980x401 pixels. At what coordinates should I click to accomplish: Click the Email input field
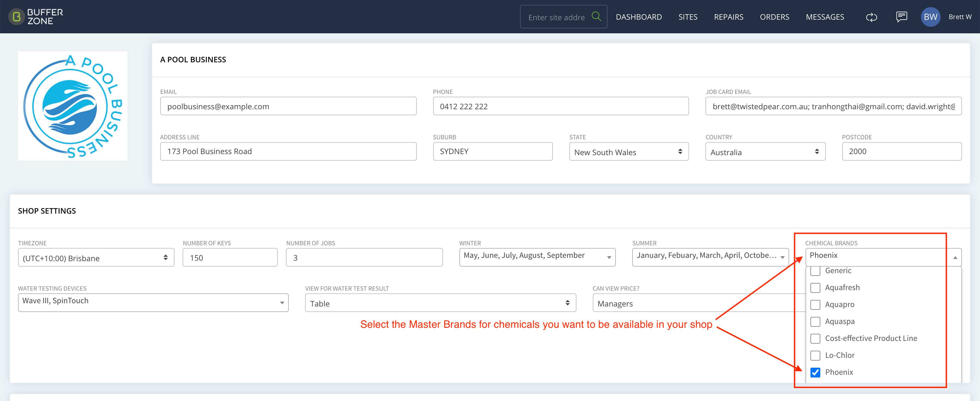288,106
